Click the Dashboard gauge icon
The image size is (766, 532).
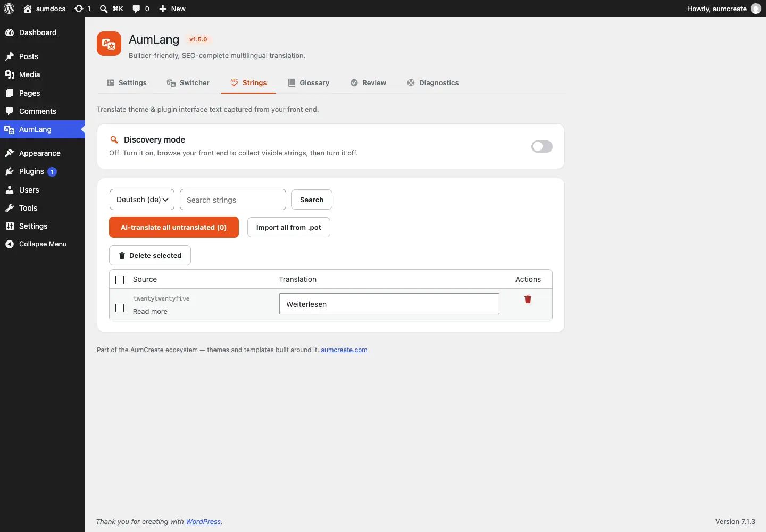[10, 32]
